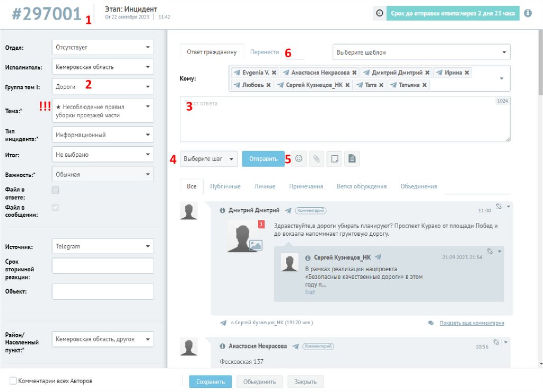Remove recipient Сергей Кузнецов_НК from Кому field
The image size is (543, 392).
[347, 85]
